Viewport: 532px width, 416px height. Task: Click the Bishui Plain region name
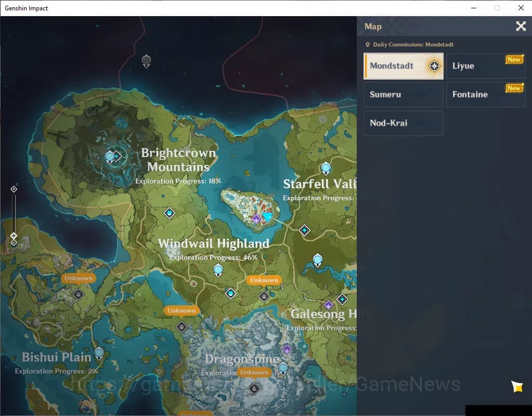56,357
